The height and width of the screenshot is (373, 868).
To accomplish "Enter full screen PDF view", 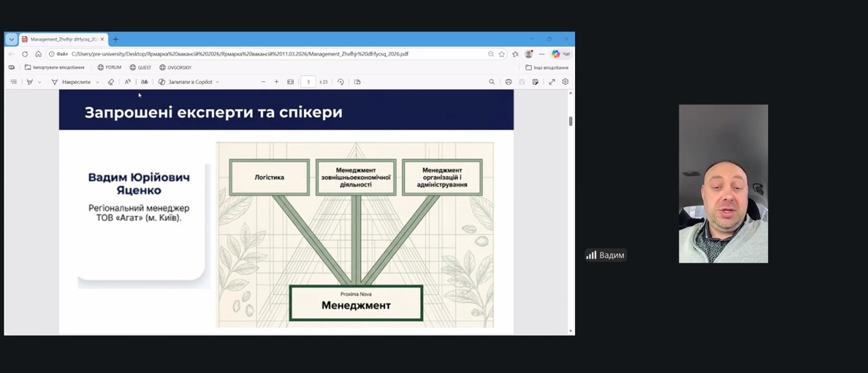I will coord(552,82).
